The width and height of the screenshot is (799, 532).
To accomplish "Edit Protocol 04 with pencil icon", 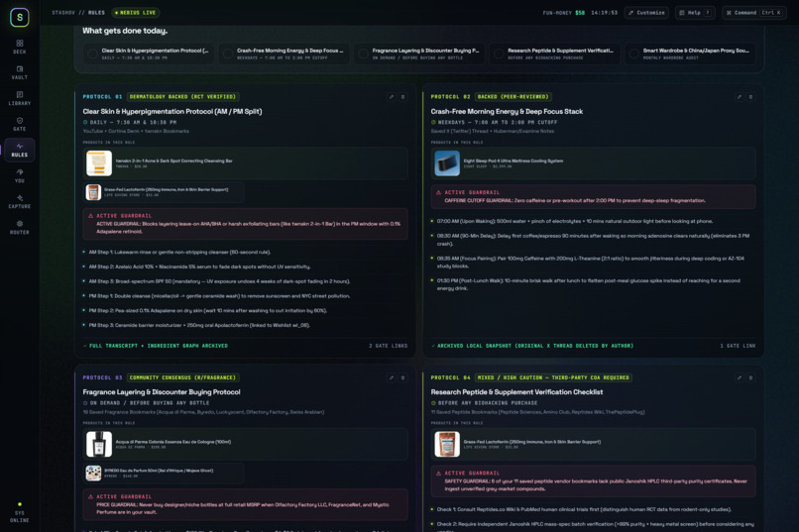I will pyautogui.click(x=740, y=377).
